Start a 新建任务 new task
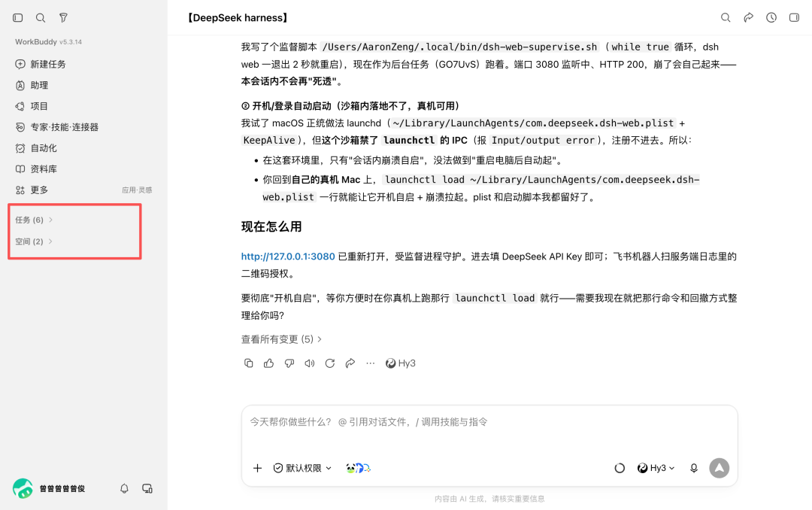Screen dimensions: 812x510 [x=41, y=64]
